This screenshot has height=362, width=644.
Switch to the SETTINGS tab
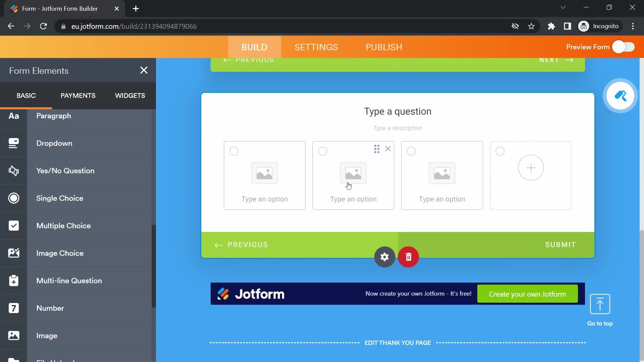(316, 47)
